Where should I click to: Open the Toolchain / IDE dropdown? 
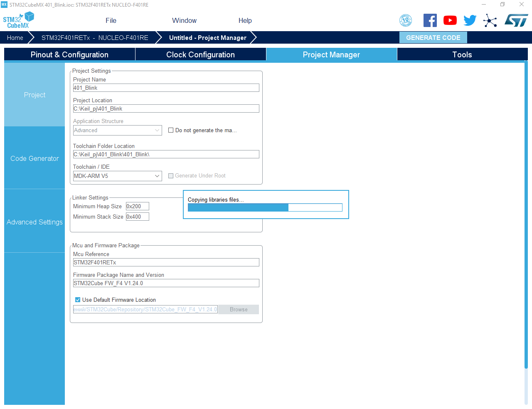click(x=118, y=176)
